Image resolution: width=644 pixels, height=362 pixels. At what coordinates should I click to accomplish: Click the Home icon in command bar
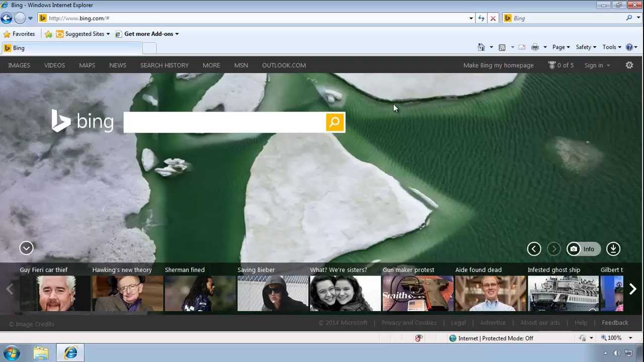click(481, 47)
